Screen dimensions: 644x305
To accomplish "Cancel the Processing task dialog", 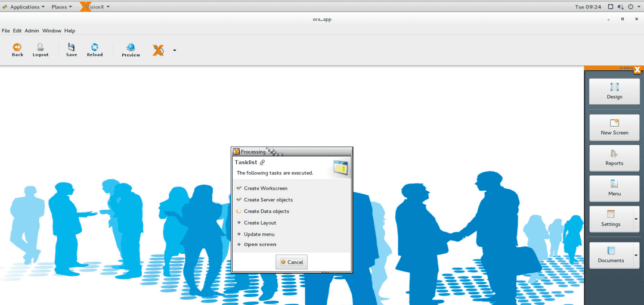I will 292,262.
